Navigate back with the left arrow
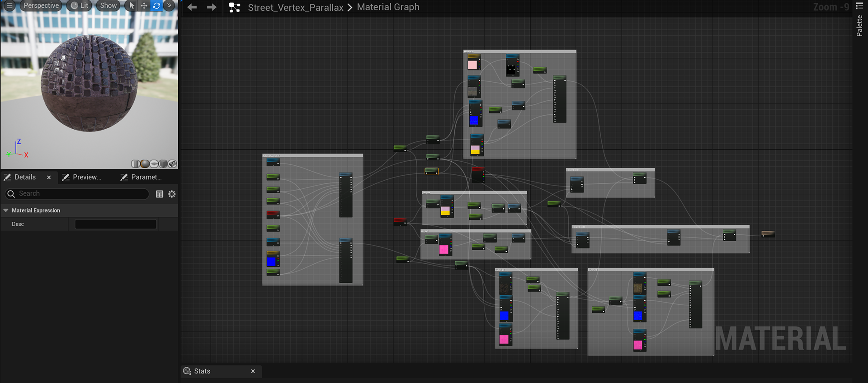This screenshot has width=868, height=383. [x=192, y=7]
